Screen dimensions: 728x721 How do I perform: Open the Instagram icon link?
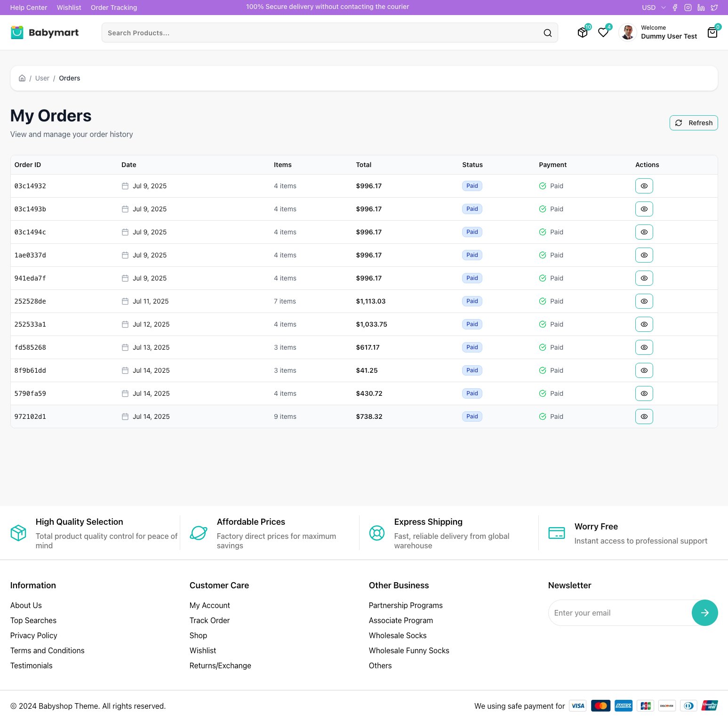coord(688,8)
